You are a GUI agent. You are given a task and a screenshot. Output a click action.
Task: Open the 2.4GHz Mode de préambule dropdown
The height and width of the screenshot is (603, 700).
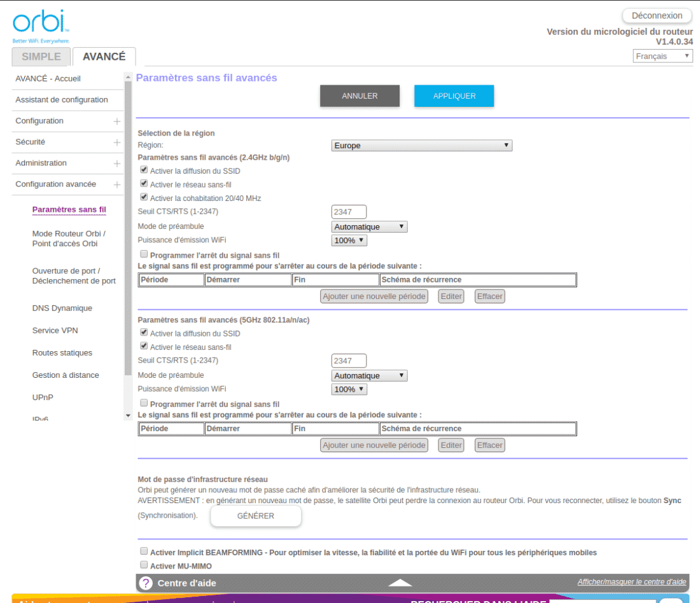click(369, 226)
